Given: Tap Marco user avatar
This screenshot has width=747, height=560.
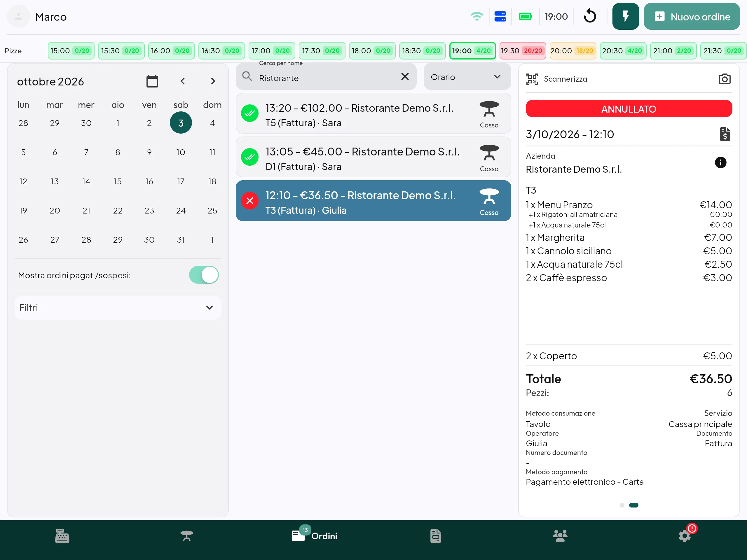Looking at the screenshot, I should click(x=19, y=16).
